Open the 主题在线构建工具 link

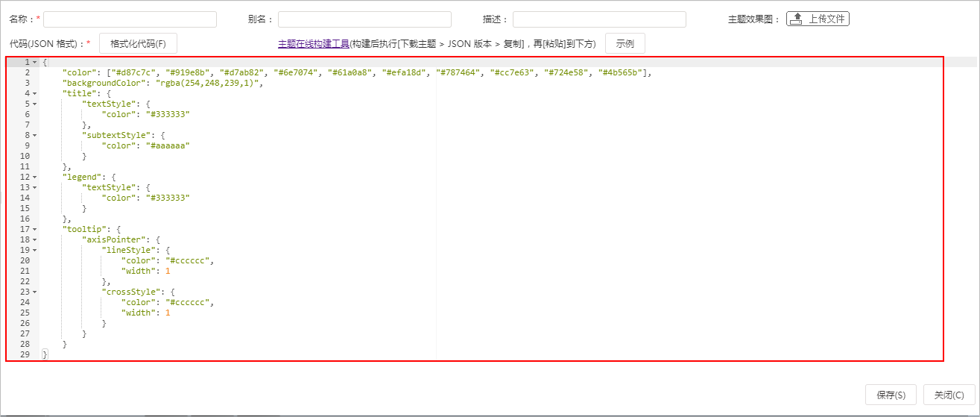click(x=314, y=44)
